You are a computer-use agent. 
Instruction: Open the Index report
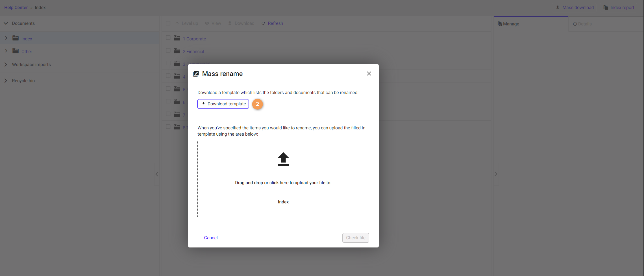[x=622, y=8]
